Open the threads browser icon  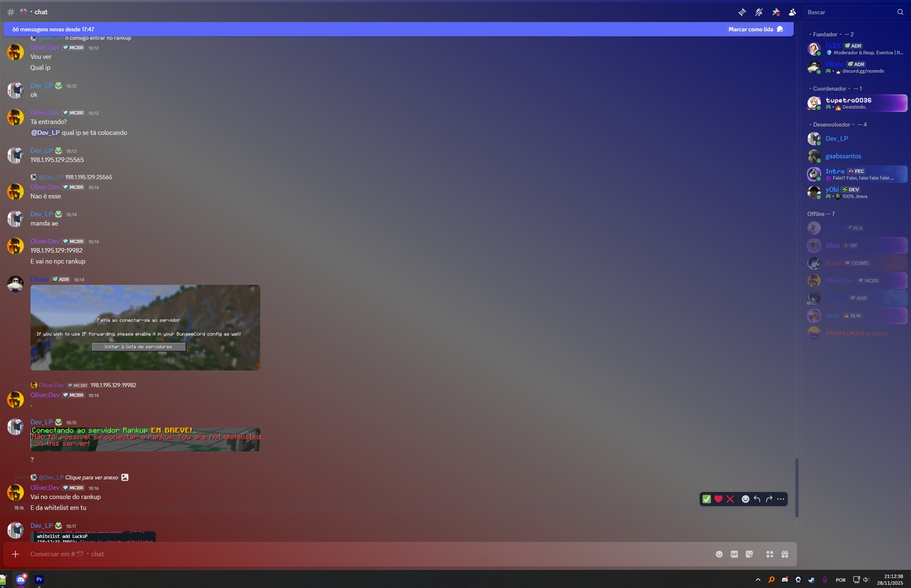(x=742, y=12)
